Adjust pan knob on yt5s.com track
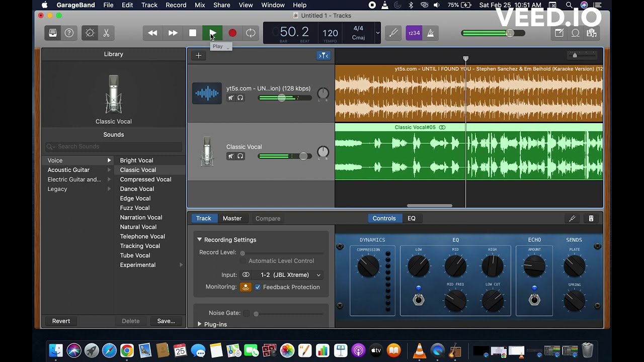644x362 pixels. [323, 94]
